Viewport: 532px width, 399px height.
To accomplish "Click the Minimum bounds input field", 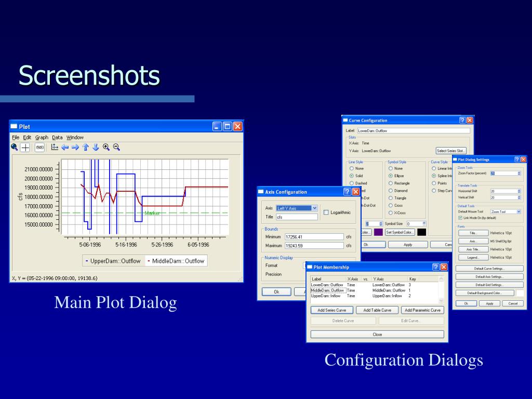I will tap(314, 237).
